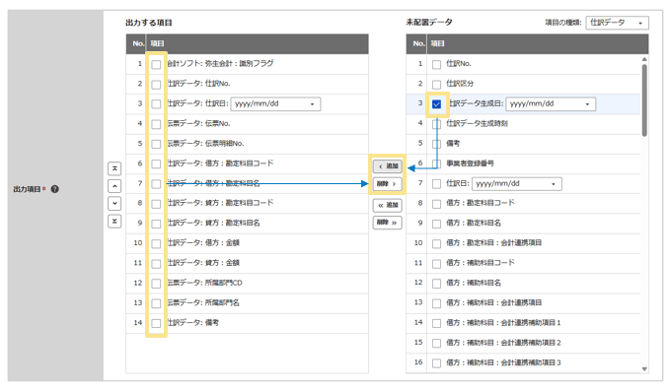Screen dimensions: 670x390
Task: Check 借方：勘定科目名 checkbox in 未配置データ row 9
Action: pos(436,224)
